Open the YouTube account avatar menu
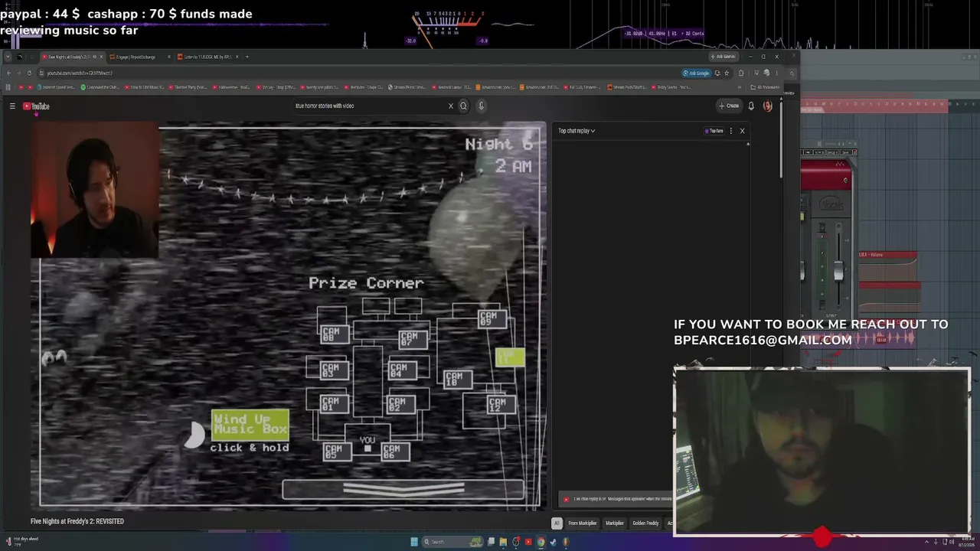Screen dimensions: 980x551 767,106
